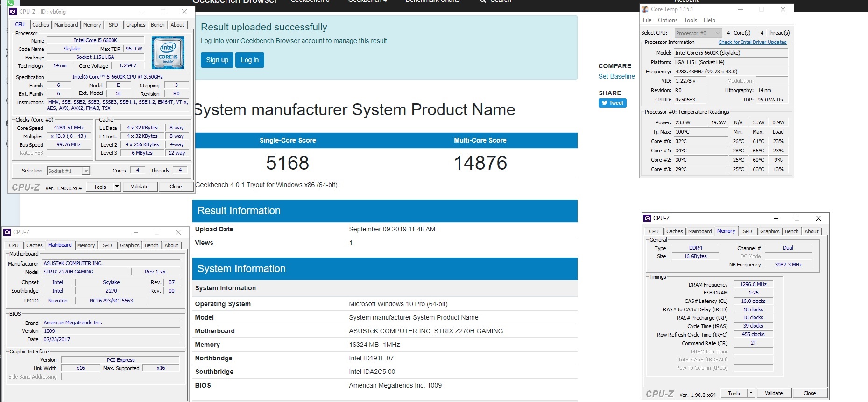Click Core Temp app icon in title bar
Image resolution: width=868 pixels, height=402 pixels.
[x=645, y=9]
